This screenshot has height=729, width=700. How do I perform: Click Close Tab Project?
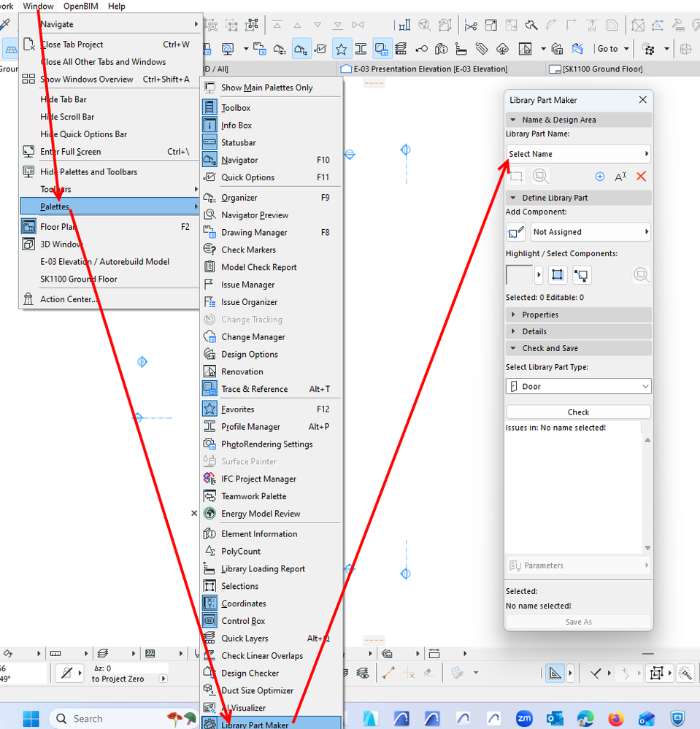(x=109, y=45)
